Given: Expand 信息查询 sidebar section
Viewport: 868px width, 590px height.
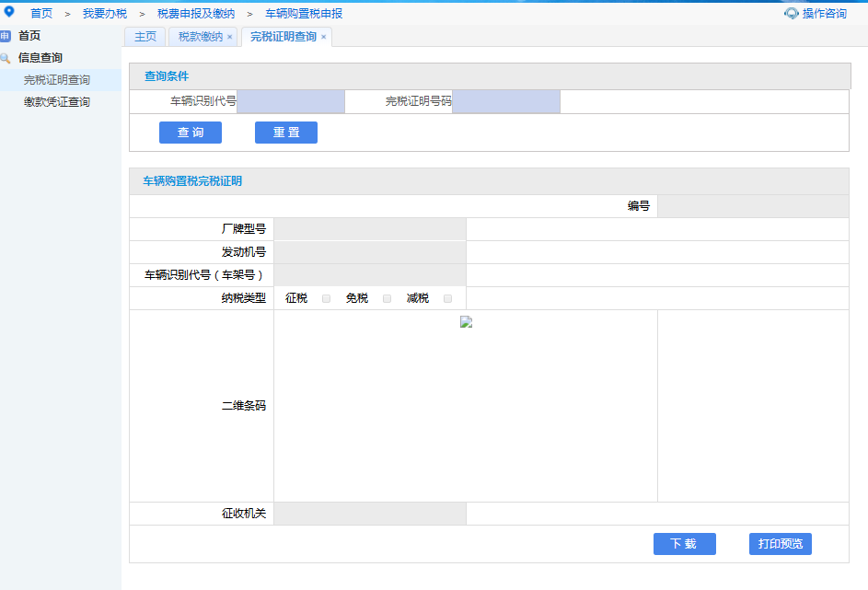Looking at the screenshot, I should click(40, 58).
